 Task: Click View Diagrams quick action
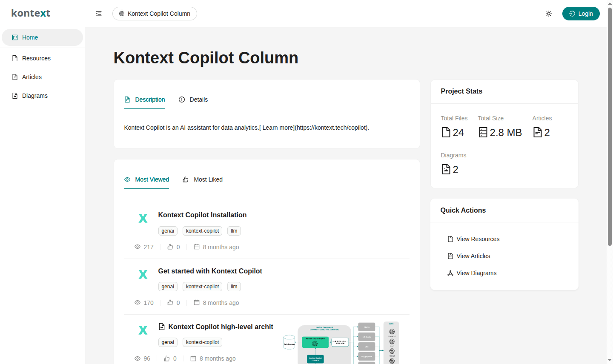(x=472, y=273)
